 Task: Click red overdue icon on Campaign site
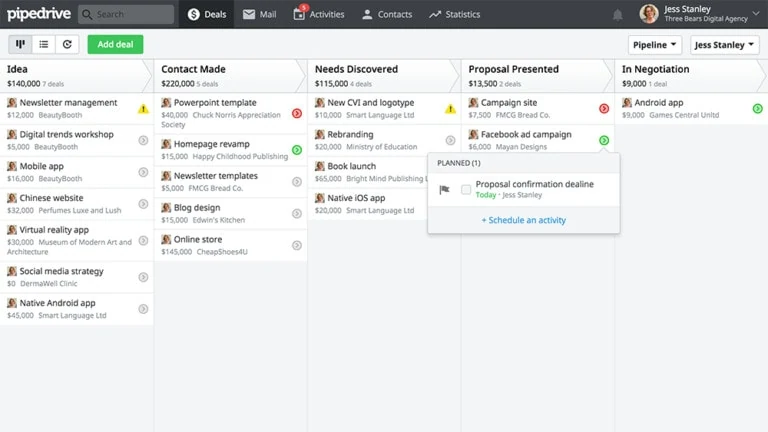[604, 109]
